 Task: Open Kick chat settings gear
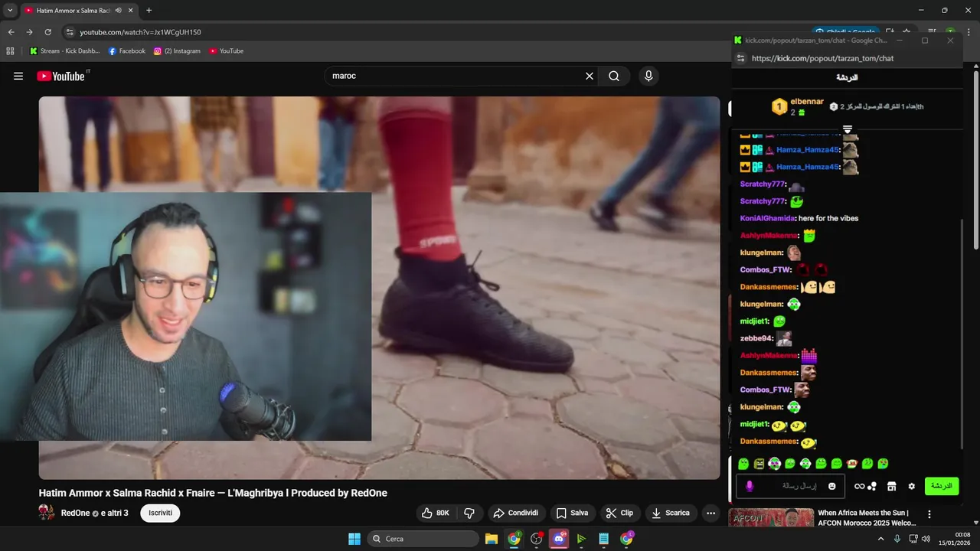click(911, 486)
